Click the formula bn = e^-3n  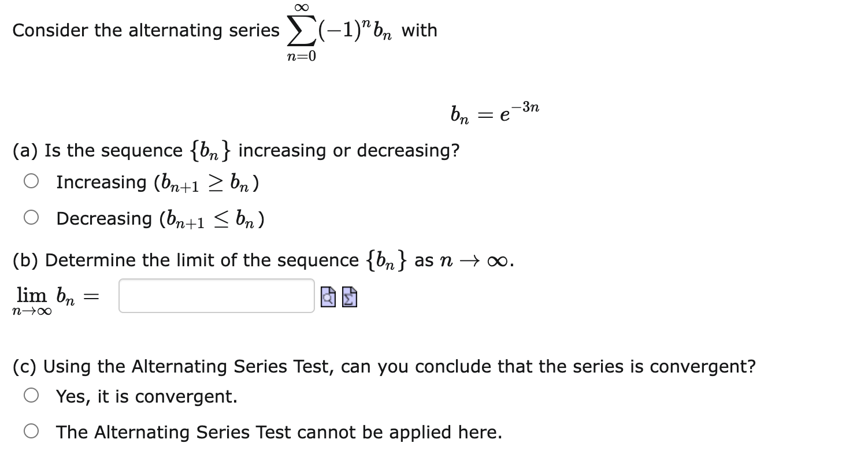coord(494,111)
